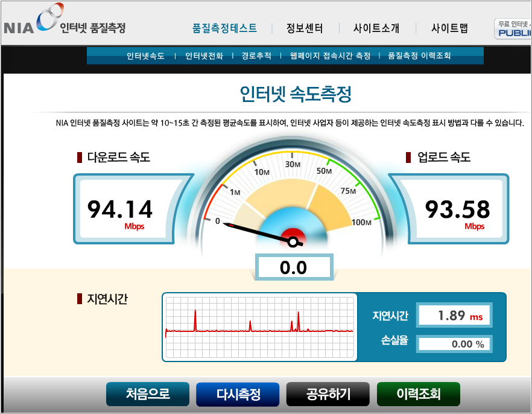Select 웹페이지 접속시간 측정 submenu tab
This screenshot has height=414, width=532.
(x=330, y=56)
